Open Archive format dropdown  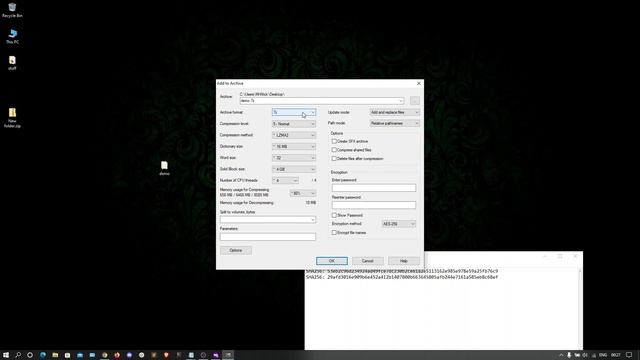pyautogui.click(x=294, y=112)
